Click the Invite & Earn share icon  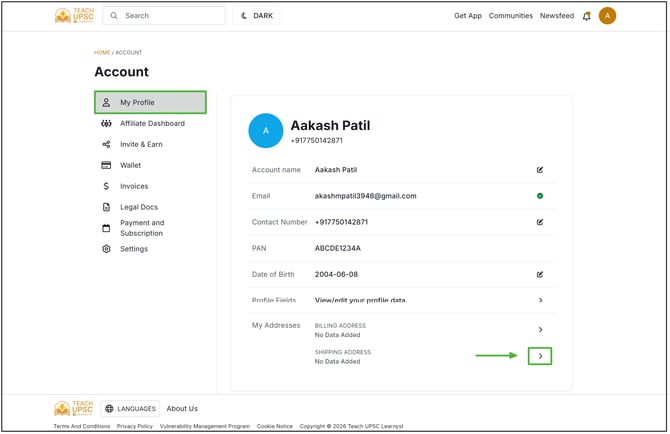pos(106,145)
